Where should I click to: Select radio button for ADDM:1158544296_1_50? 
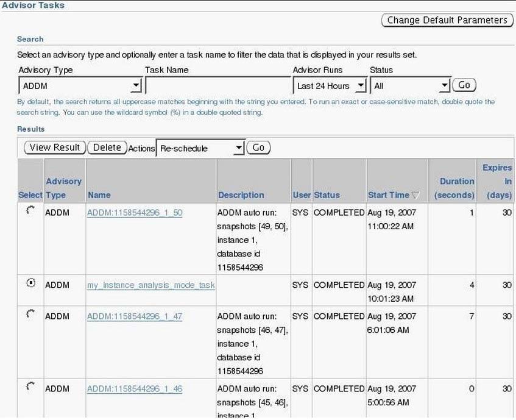point(31,210)
